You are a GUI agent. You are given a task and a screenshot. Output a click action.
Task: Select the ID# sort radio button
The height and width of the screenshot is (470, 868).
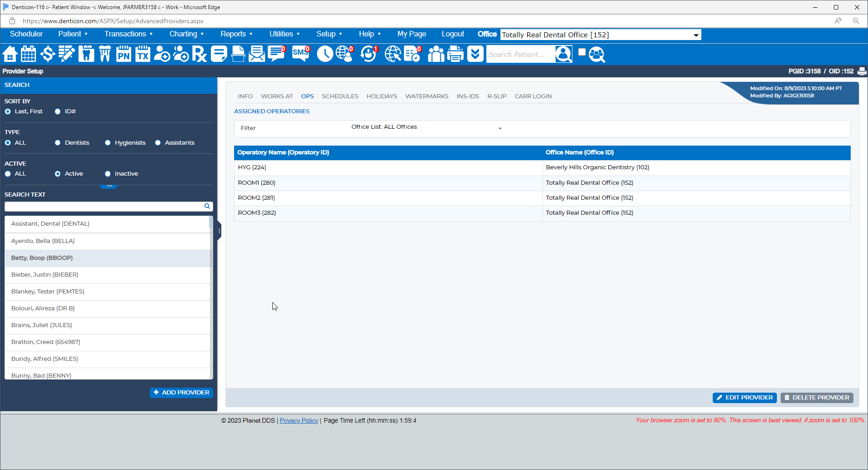point(58,111)
